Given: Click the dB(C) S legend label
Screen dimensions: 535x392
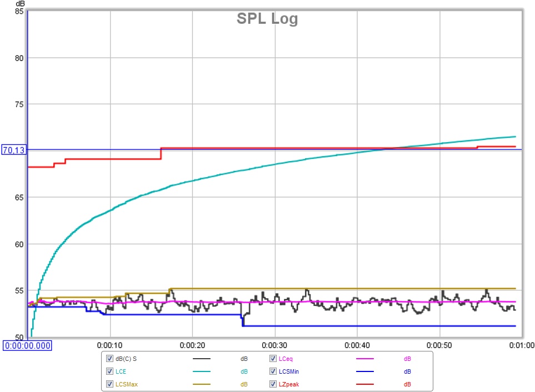Looking at the screenshot, I should coord(126,359).
